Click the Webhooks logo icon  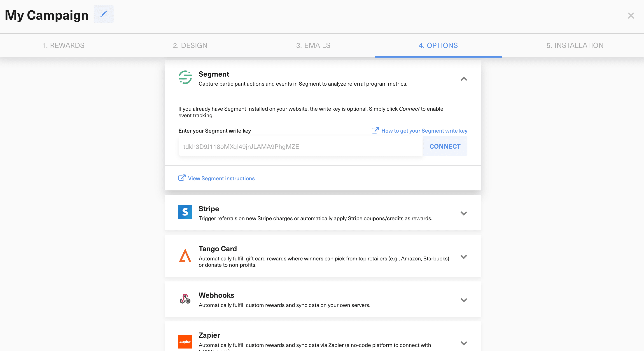point(185,299)
